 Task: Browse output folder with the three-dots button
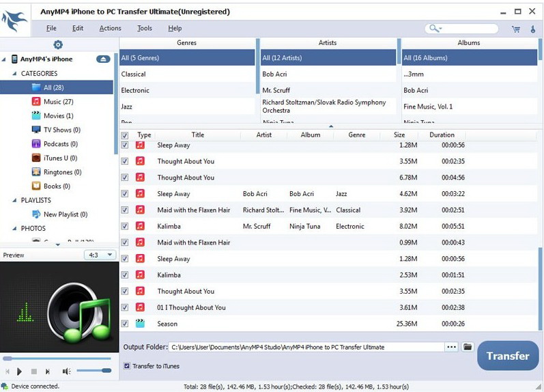tap(451, 347)
